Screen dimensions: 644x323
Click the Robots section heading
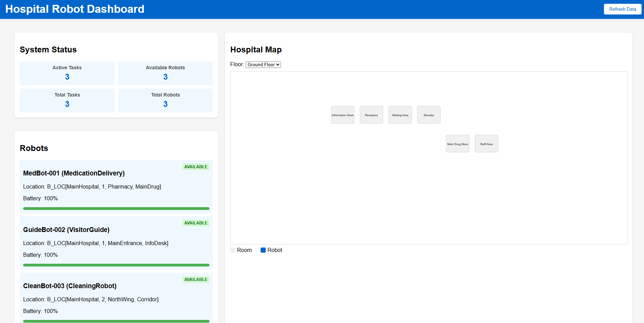(x=34, y=148)
